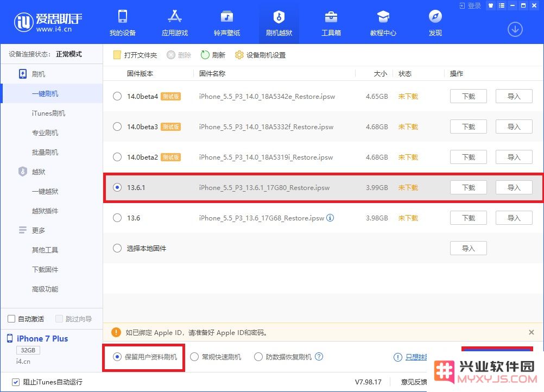Click the 只想抹 link
This screenshot has height=392, width=544.
coord(416,357)
